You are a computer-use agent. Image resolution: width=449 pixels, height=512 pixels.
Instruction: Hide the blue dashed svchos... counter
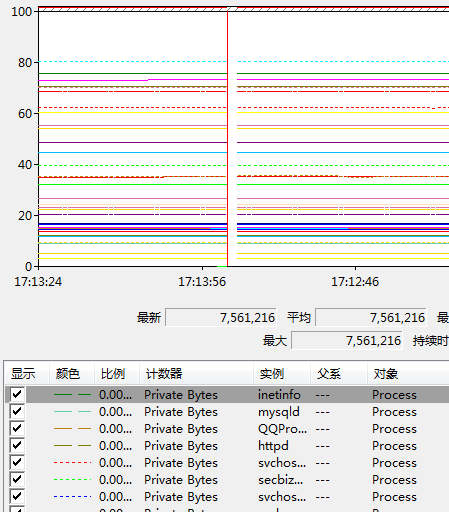click(17, 496)
